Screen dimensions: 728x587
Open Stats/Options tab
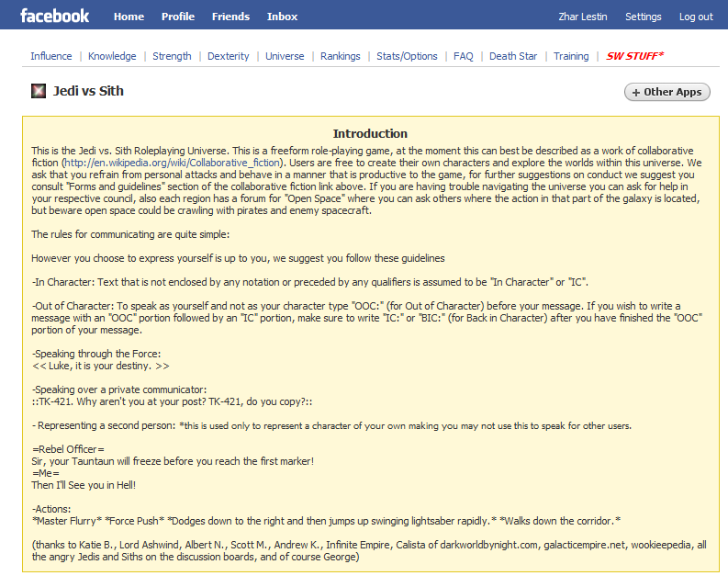click(x=407, y=56)
